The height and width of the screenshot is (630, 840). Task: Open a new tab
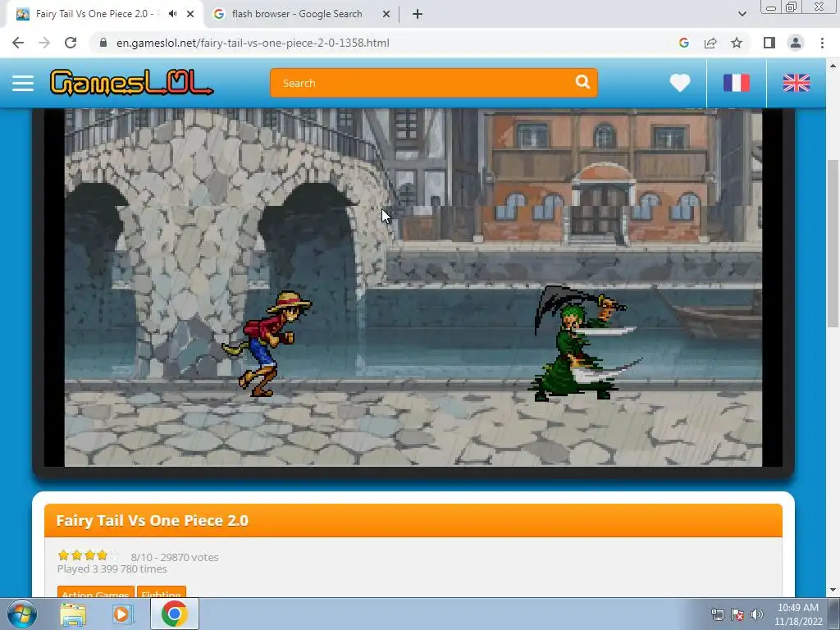click(418, 14)
